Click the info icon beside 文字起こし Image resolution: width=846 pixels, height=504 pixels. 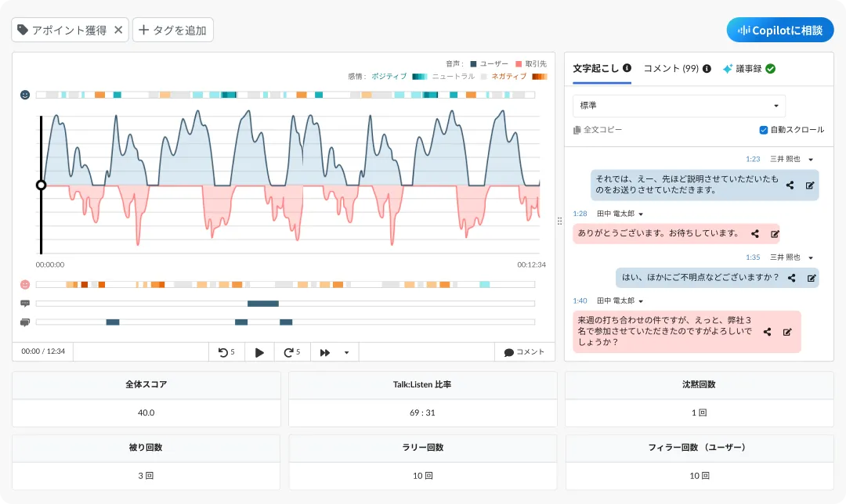[627, 68]
